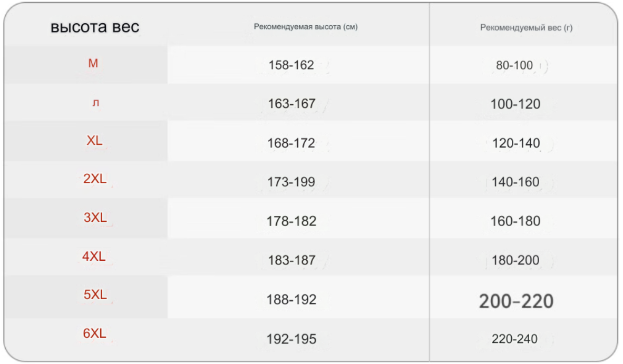Choose the 4XL size label
The width and height of the screenshot is (623, 364).
[x=94, y=256]
